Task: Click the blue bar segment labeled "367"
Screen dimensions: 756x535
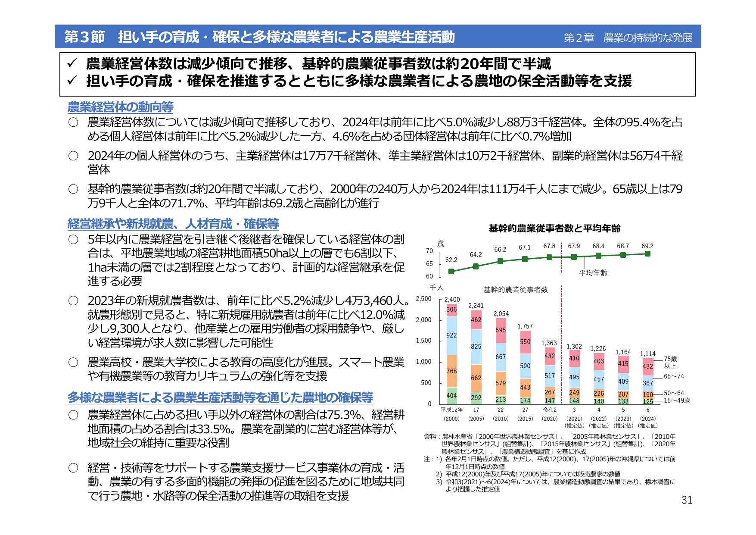Action: [648, 383]
